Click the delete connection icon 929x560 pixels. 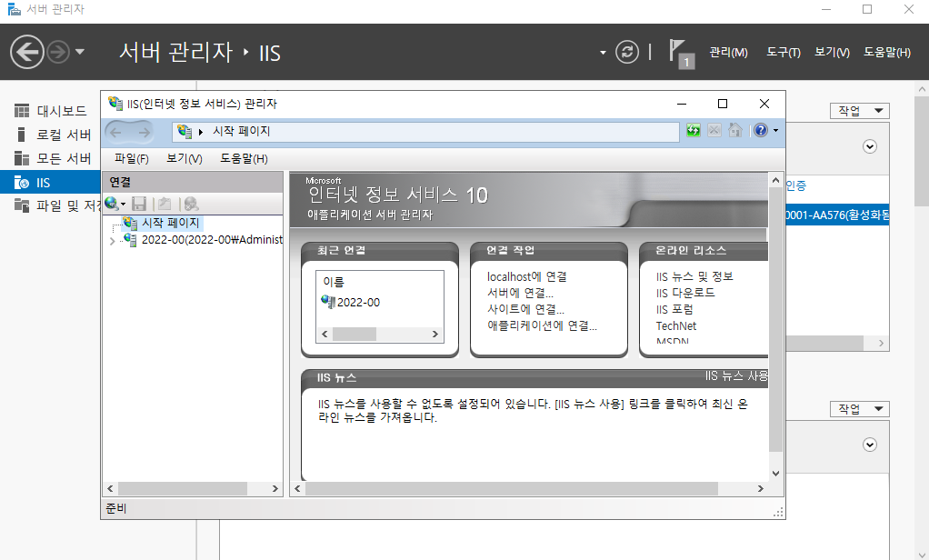pyautogui.click(x=191, y=204)
